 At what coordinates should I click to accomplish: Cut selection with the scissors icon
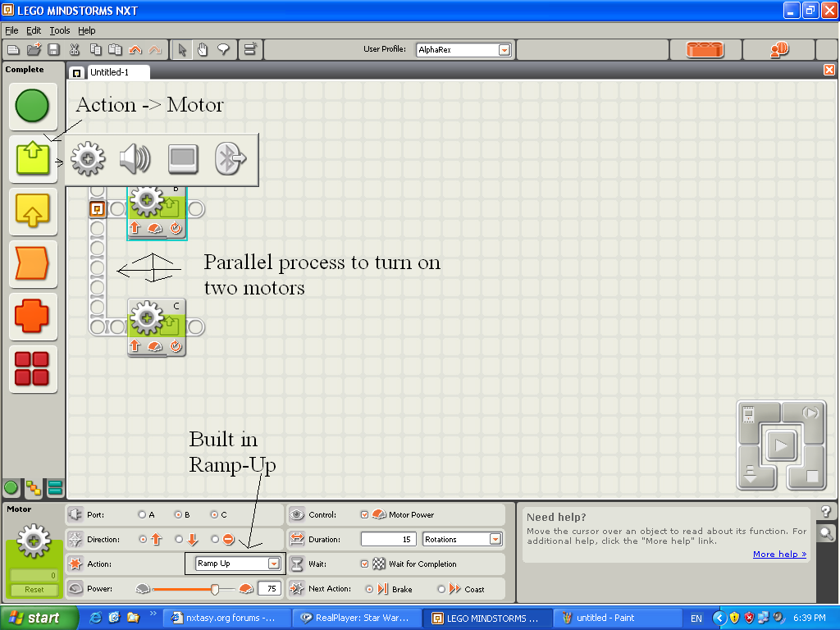[x=74, y=50]
